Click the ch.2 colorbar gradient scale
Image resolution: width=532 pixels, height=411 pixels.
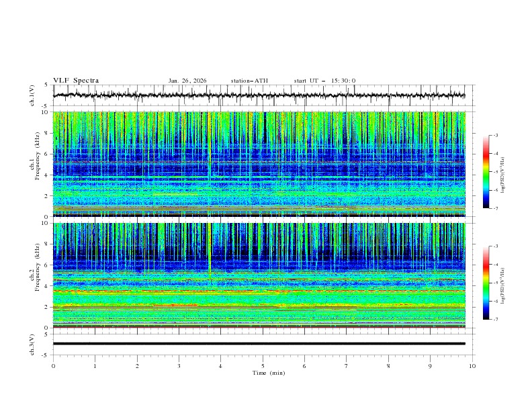486,283
